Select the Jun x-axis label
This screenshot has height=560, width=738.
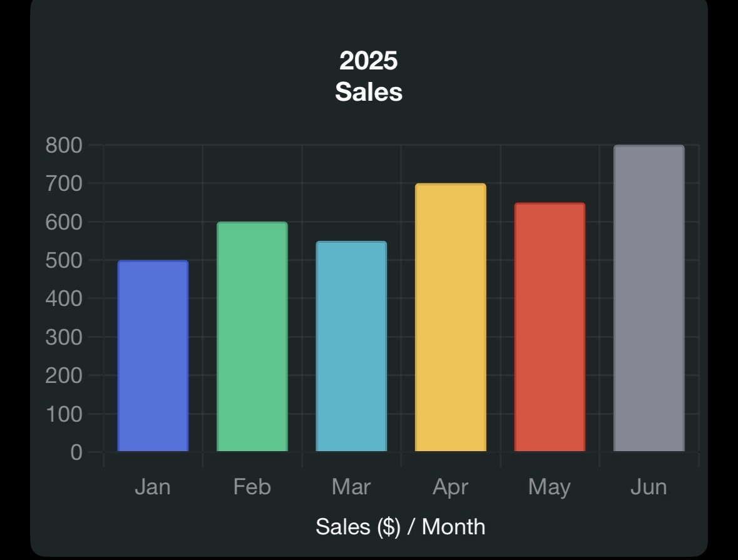click(x=648, y=487)
